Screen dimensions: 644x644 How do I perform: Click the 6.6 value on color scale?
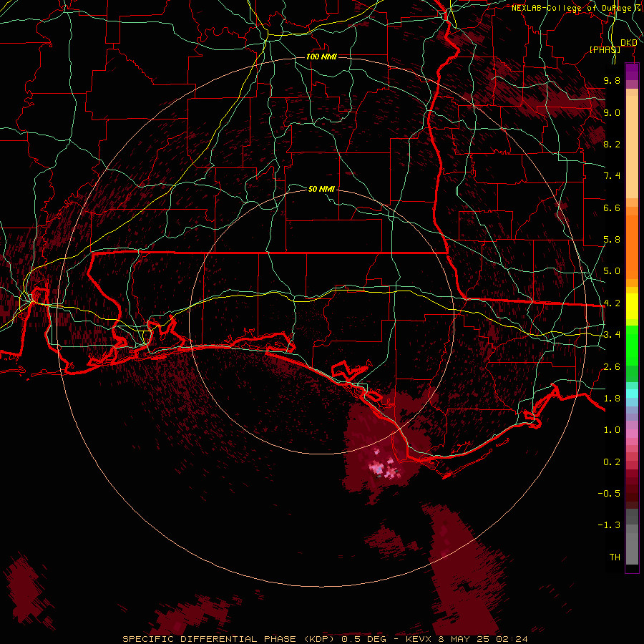612,208
